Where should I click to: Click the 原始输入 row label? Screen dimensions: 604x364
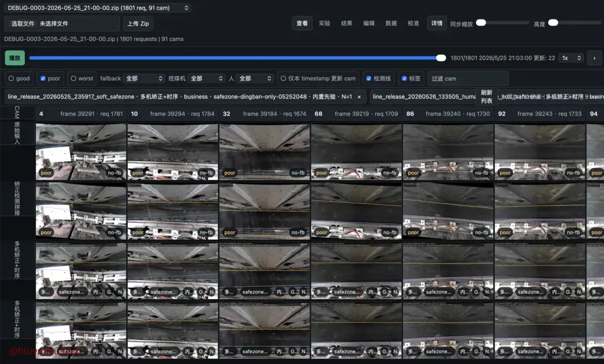[x=17, y=133]
